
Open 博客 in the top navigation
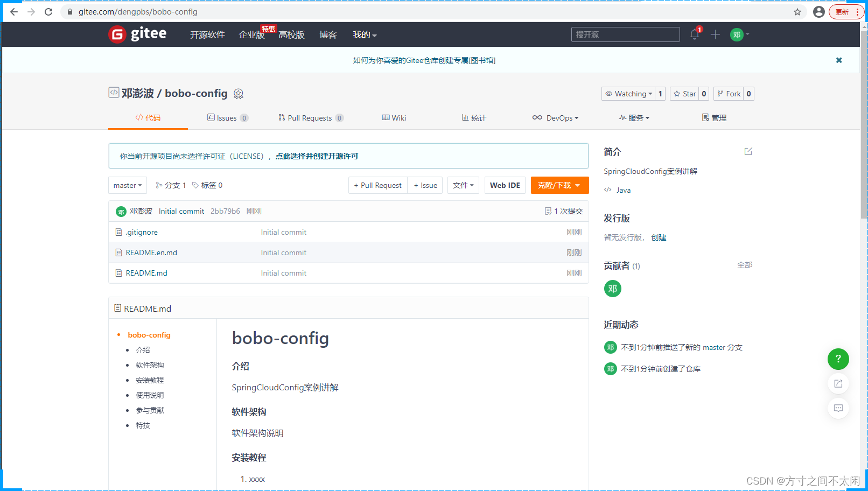[x=328, y=34]
